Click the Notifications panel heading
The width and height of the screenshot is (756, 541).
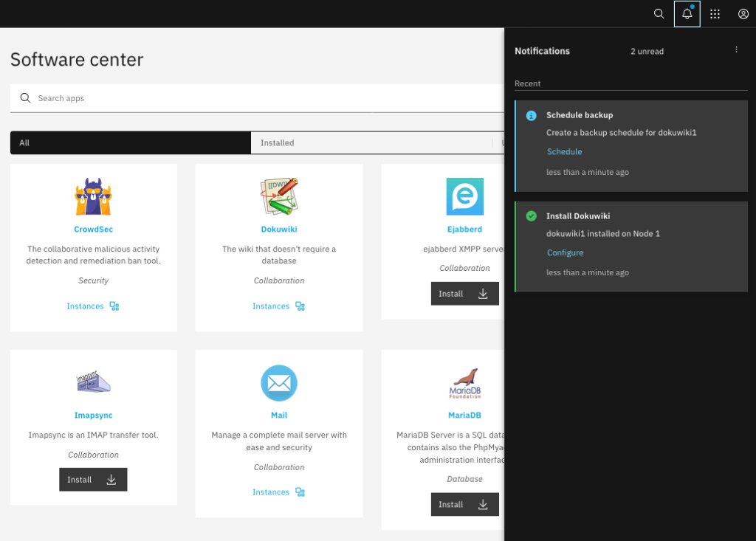tap(542, 51)
